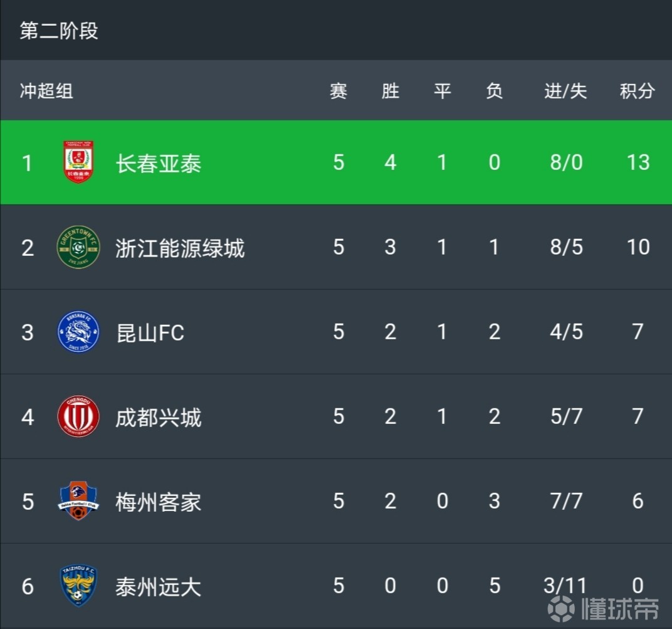Sort by 进/失 goals column header

tap(565, 91)
